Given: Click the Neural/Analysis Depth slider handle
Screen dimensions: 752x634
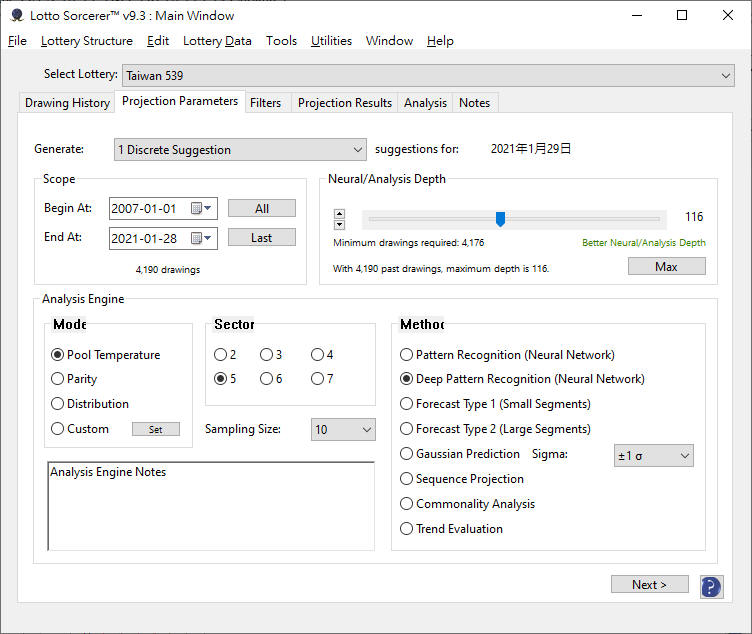Looking at the screenshot, I should coord(500,219).
